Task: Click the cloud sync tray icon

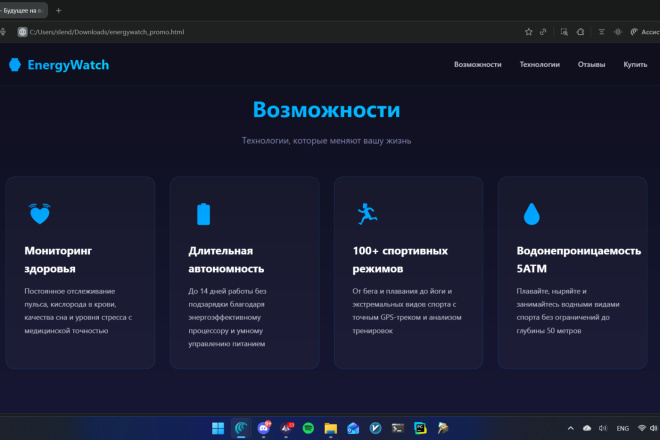Action: coord(587,428)
